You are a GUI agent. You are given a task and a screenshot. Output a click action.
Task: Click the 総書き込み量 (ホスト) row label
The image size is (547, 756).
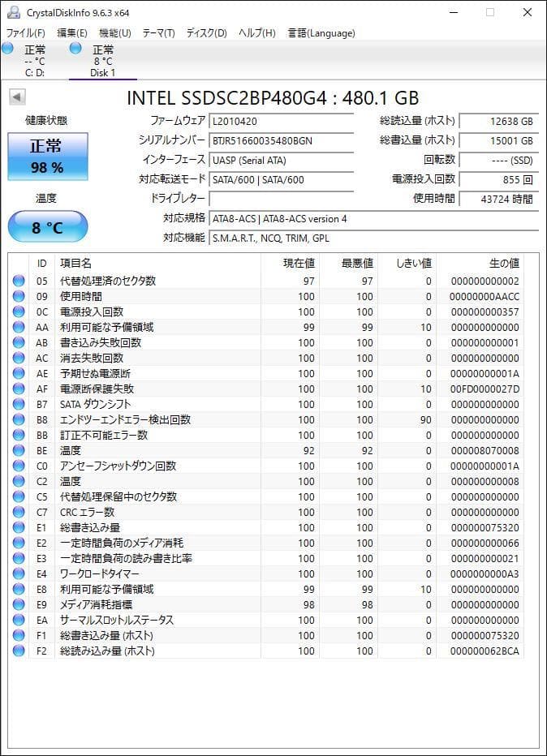106,635
